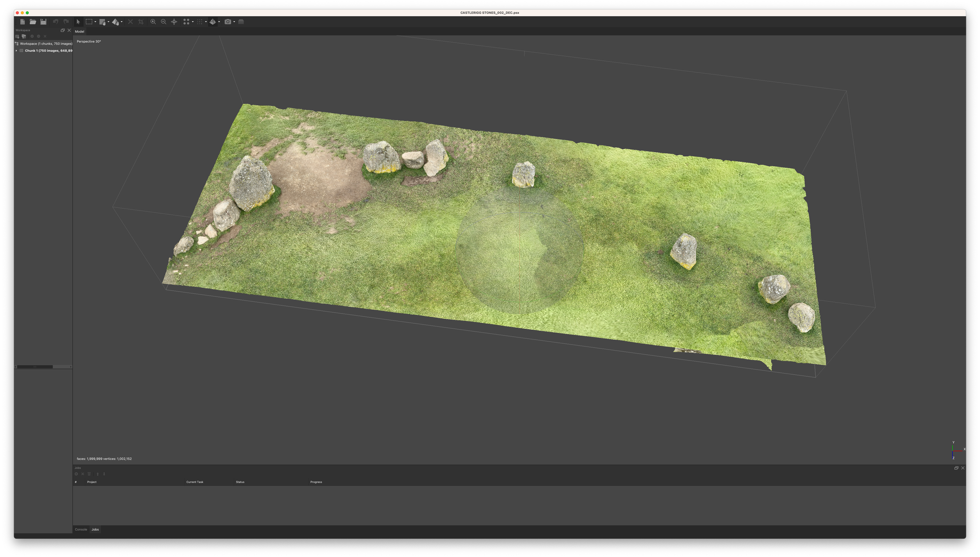Viewport: 980px width, 557px height.
Task: Select the Move Region tool
Action: (x=102, y=22)
